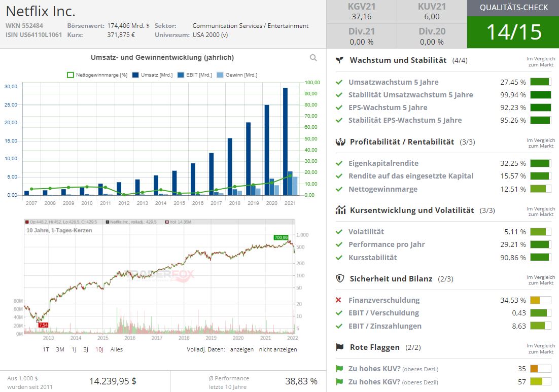559x392 pixels.
Task: Click the red X next to Finanzverschuldung
Action: point(339,300)
